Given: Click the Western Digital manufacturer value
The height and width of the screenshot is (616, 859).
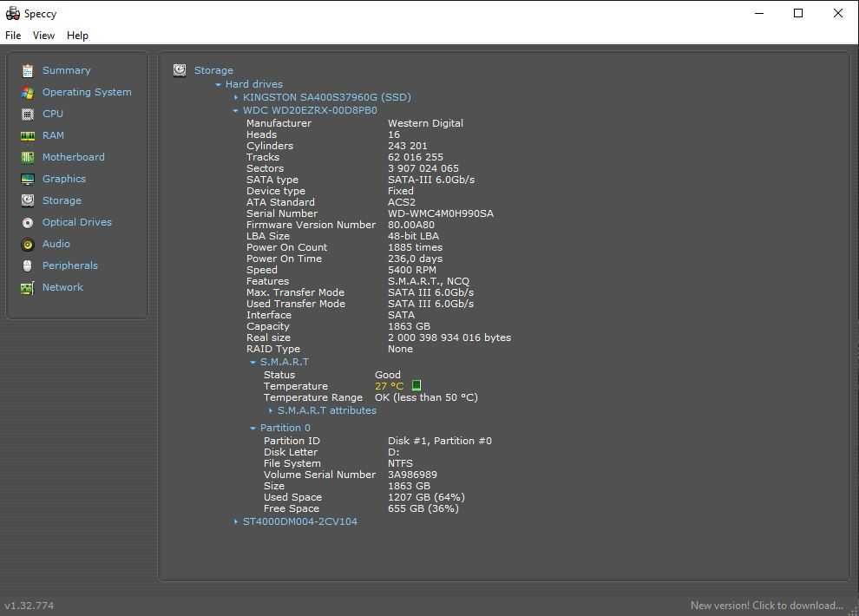Looking at the screenshot, I should pyautogui.click(x=426, y=124).
